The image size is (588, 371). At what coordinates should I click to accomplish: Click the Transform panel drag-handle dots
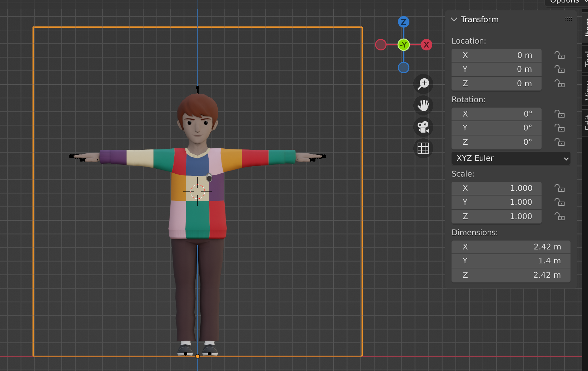568,19
